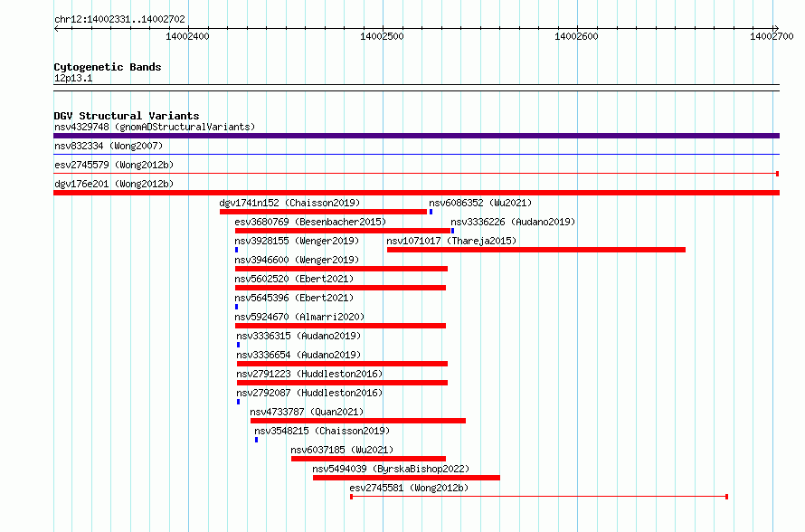Click the Cytogenetic Bands track title
The image size is (805, 532).
[x=108, y=67]
